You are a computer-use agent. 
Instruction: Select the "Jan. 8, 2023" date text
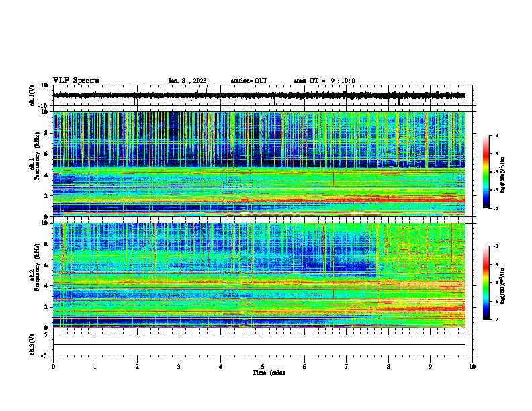pos(187,81)
